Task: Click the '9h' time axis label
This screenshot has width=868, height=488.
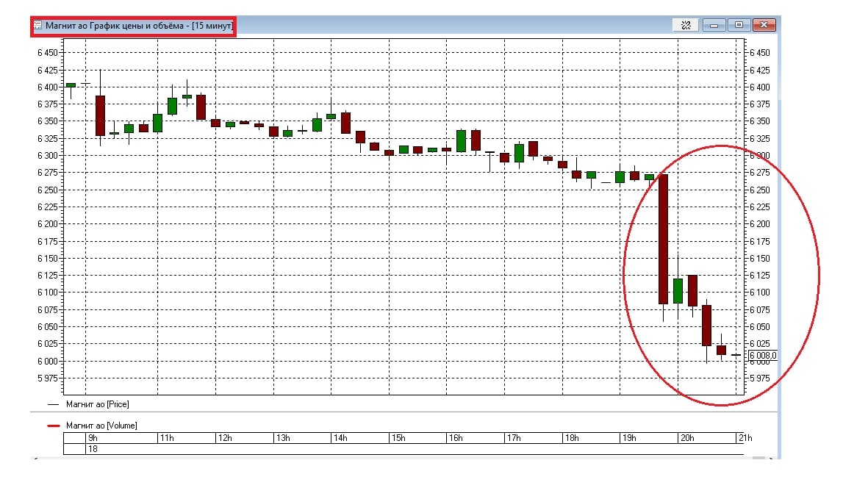Action: 93,438
